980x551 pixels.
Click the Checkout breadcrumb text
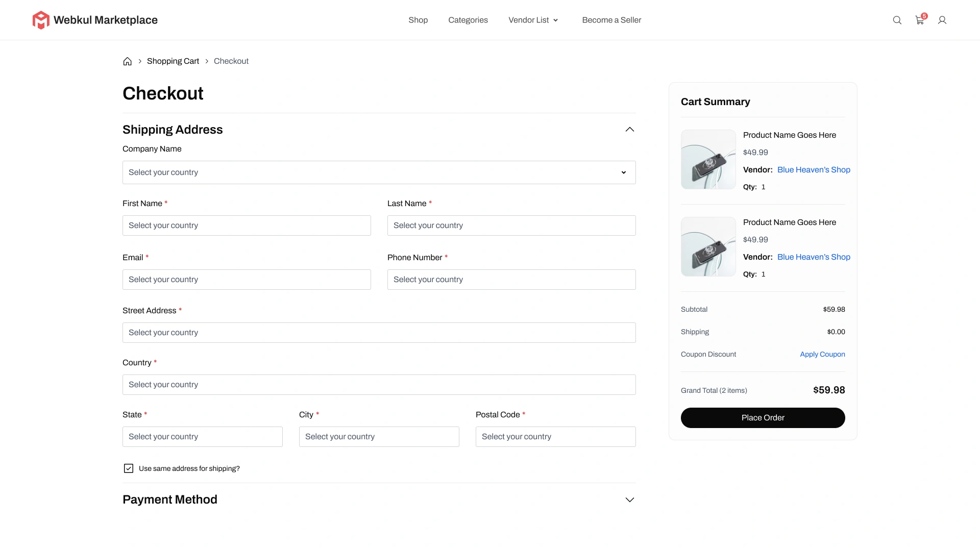click(x=231, y=61)
